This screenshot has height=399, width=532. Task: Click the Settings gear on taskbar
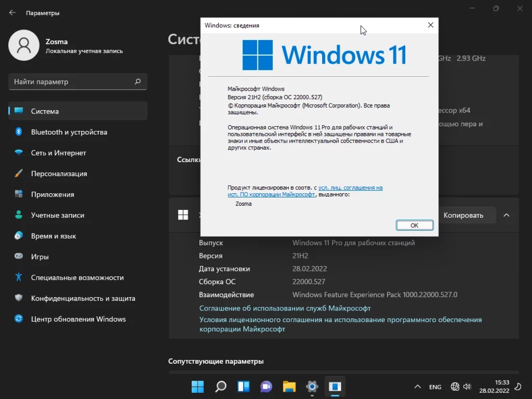[312, 387]
